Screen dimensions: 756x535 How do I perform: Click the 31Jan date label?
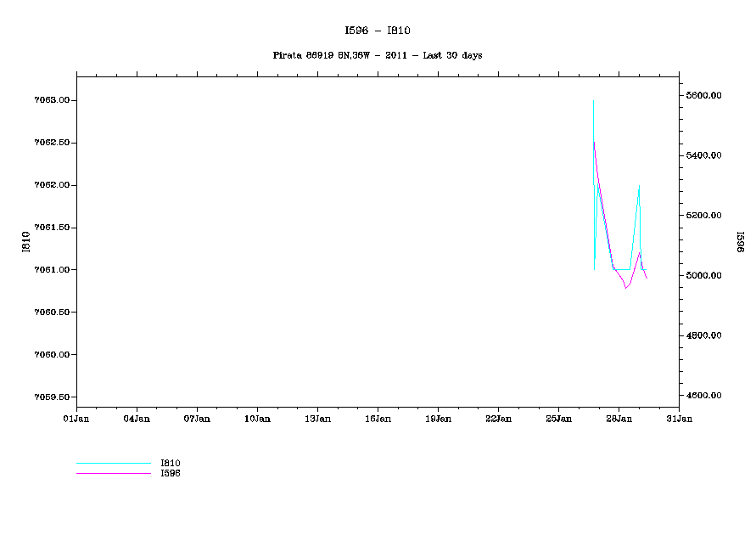pyautogui.click(x=679, y=419)
